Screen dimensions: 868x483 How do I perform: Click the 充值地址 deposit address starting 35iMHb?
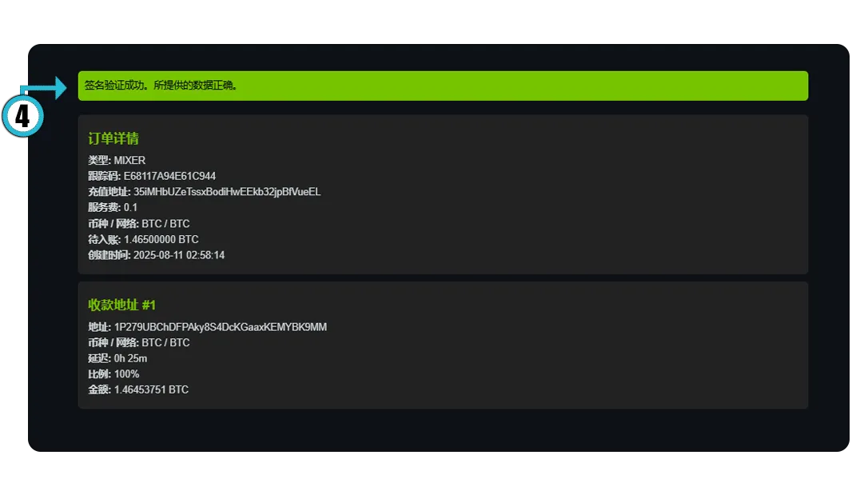click(x=227, y=192)
